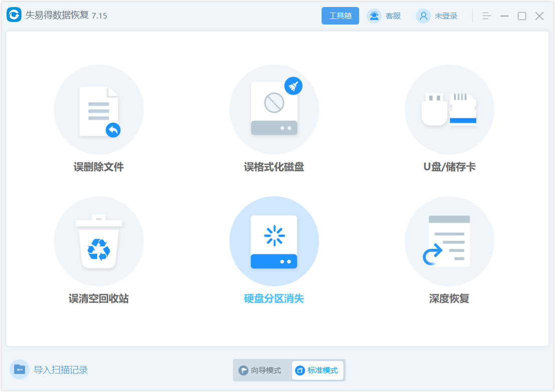Click the customer service headset icon

(374, 16)
